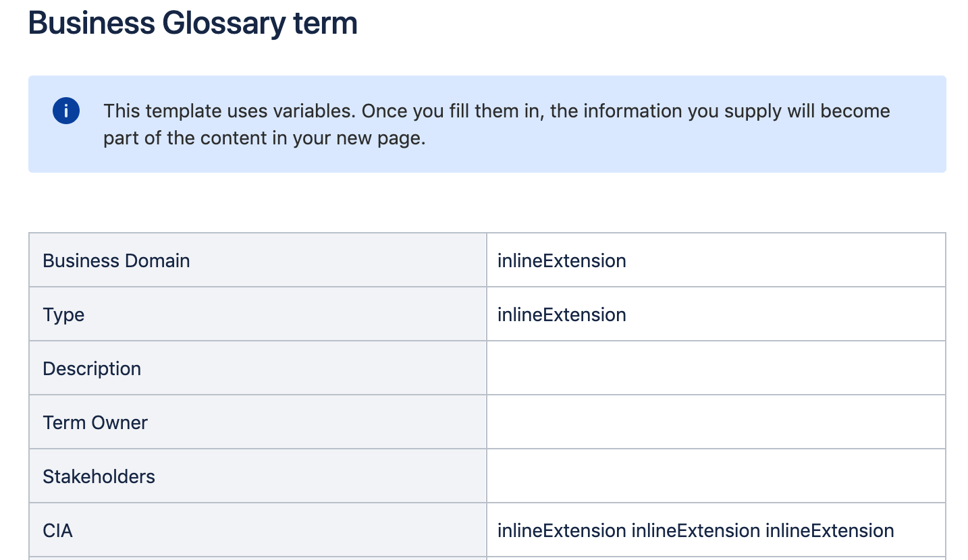Click the empty Stakeholders value cell
Screen dimensions: 968x560
coord(716,476)
